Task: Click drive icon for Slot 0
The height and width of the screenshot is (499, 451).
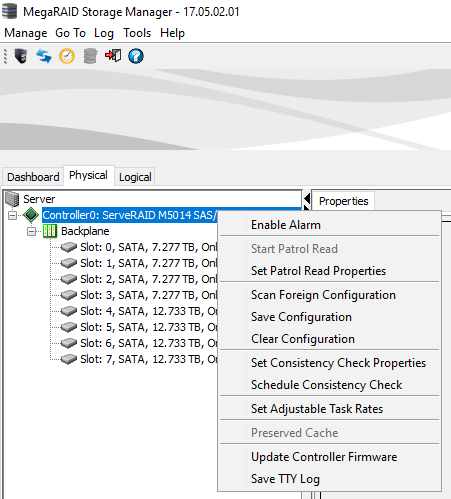Action: [69, 247]
